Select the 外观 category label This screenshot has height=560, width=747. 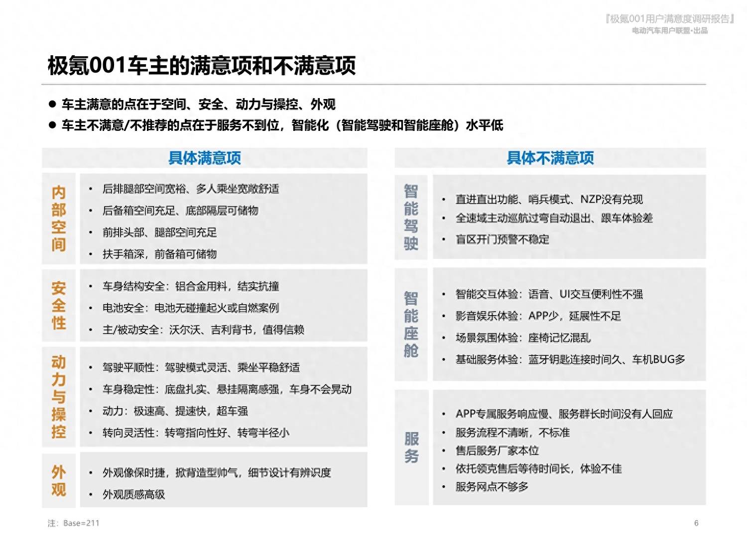pyautogui.click(x=59, y=480)
